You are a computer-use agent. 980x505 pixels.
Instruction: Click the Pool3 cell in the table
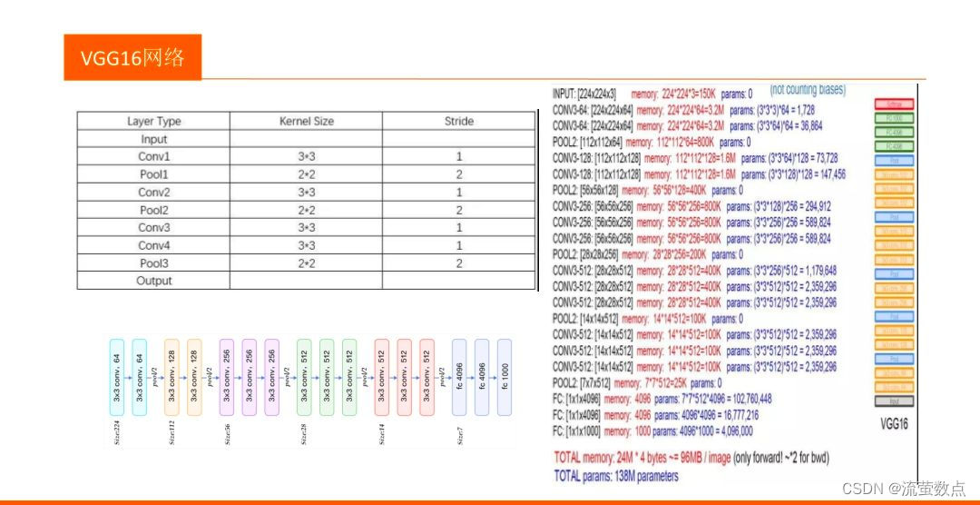click(153, 263)
